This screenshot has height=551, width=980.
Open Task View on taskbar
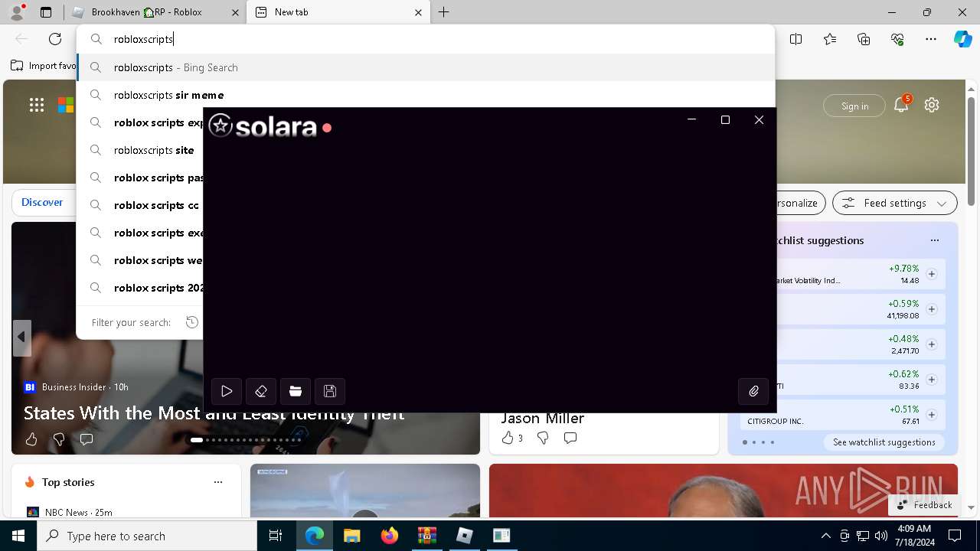click(x=276, y=536)
